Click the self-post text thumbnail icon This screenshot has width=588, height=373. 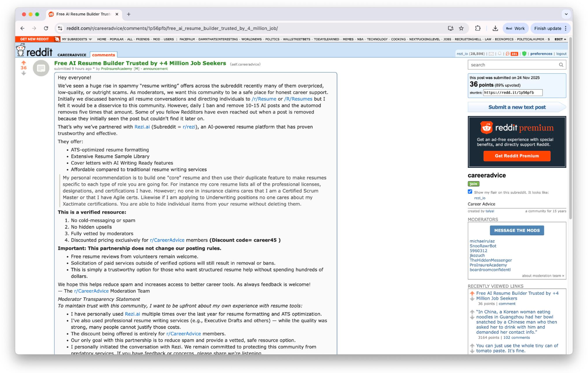click(41, 68)
